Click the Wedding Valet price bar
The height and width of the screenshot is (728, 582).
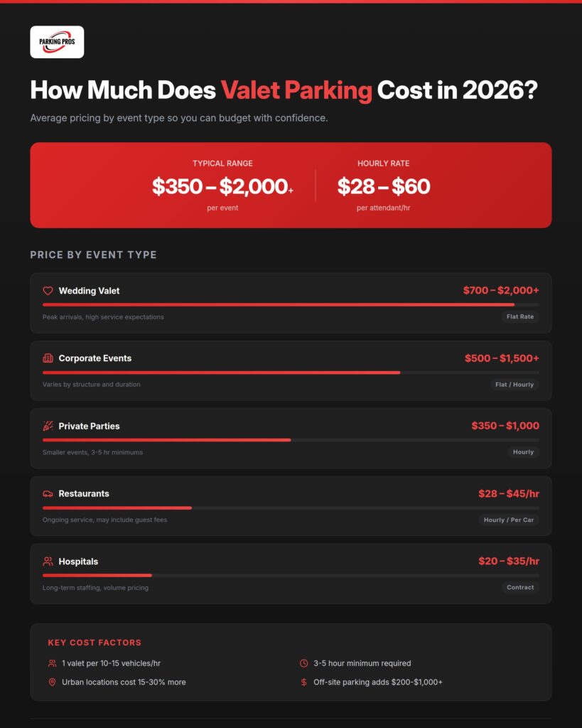[279, 304]
